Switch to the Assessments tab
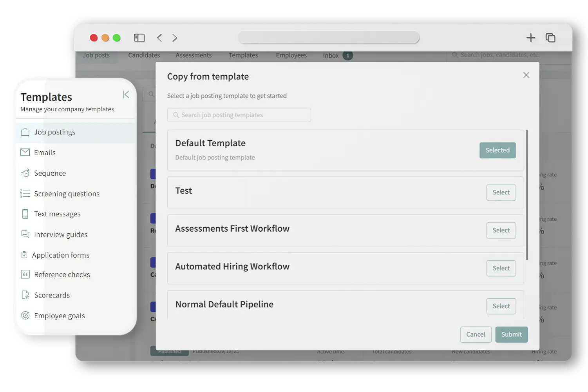 (x=194, y=55)
